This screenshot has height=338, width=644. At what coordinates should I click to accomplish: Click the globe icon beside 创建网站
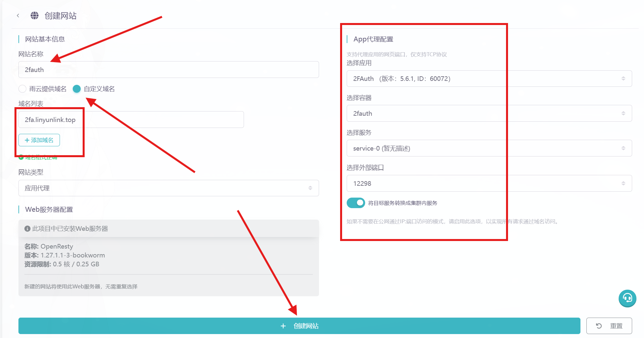pos(35,15)
